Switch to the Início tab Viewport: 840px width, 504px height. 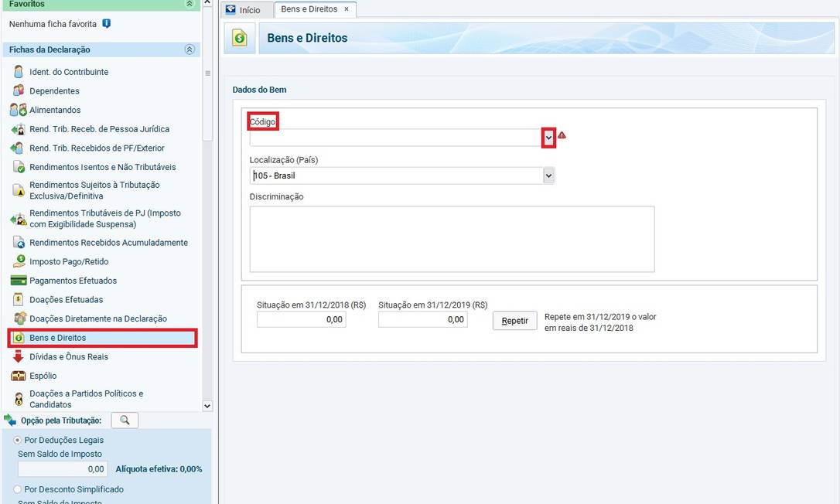pos(243,10)
